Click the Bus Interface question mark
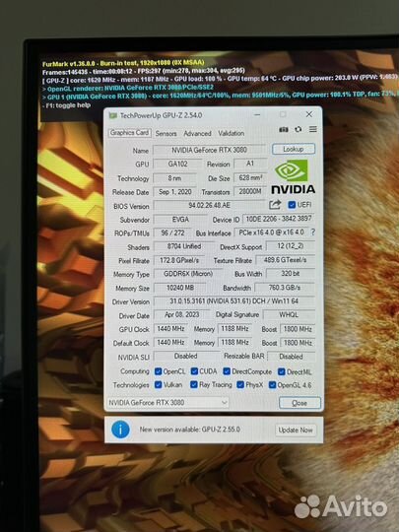This screenshot has width=399, height=532. tap(313, 233)
